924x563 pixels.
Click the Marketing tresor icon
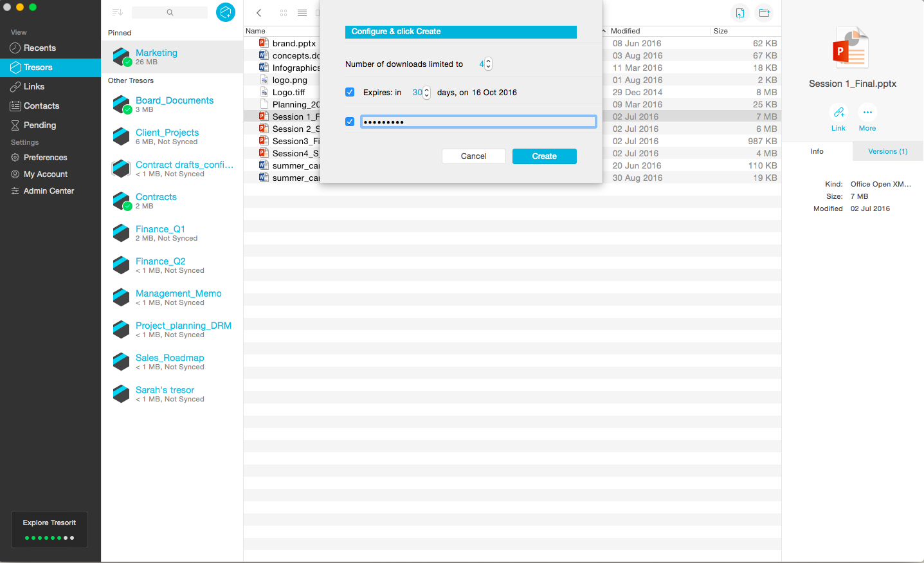point(122,57)
